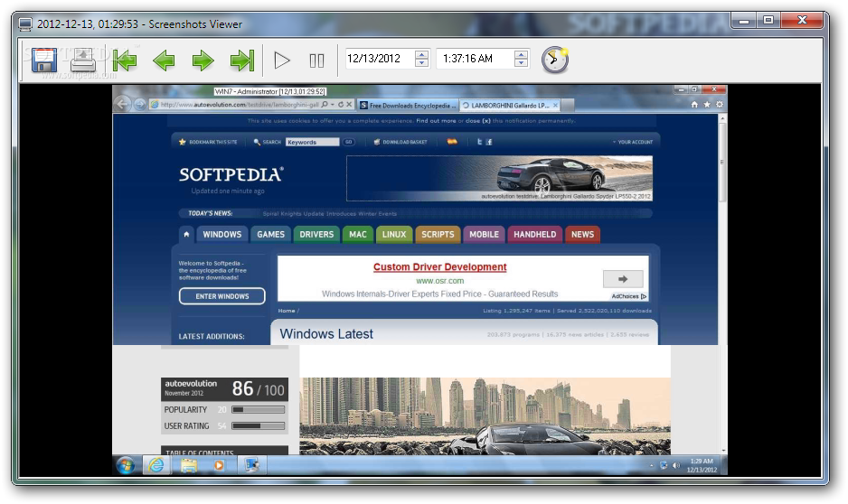Maximize the Screenshots Viewer window
Image resolution: width=848 pixels, height=504 pixels.
tap(768, 21)
